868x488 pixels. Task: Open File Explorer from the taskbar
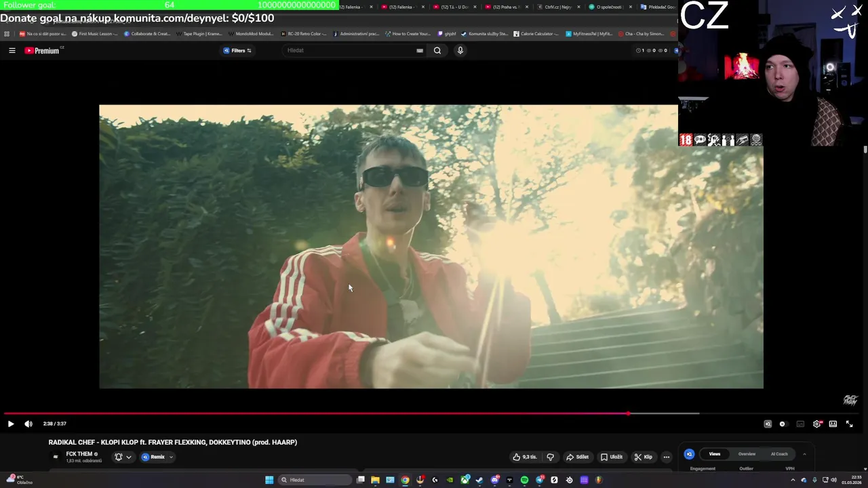pyautogui.click(x=375, y=480)
